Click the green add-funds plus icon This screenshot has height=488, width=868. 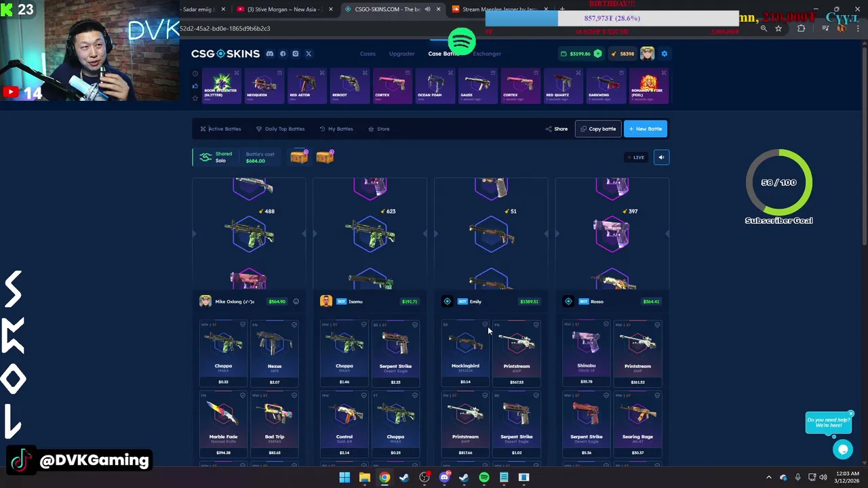point(597,54)
